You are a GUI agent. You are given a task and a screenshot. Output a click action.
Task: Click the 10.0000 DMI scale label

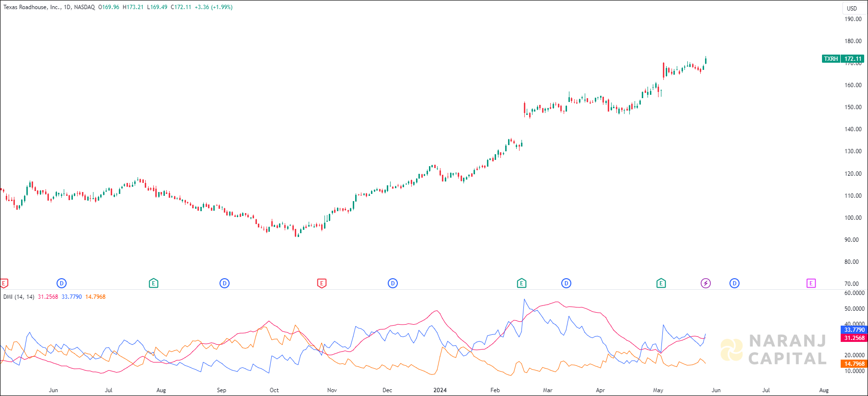click(x=855, y=371)
